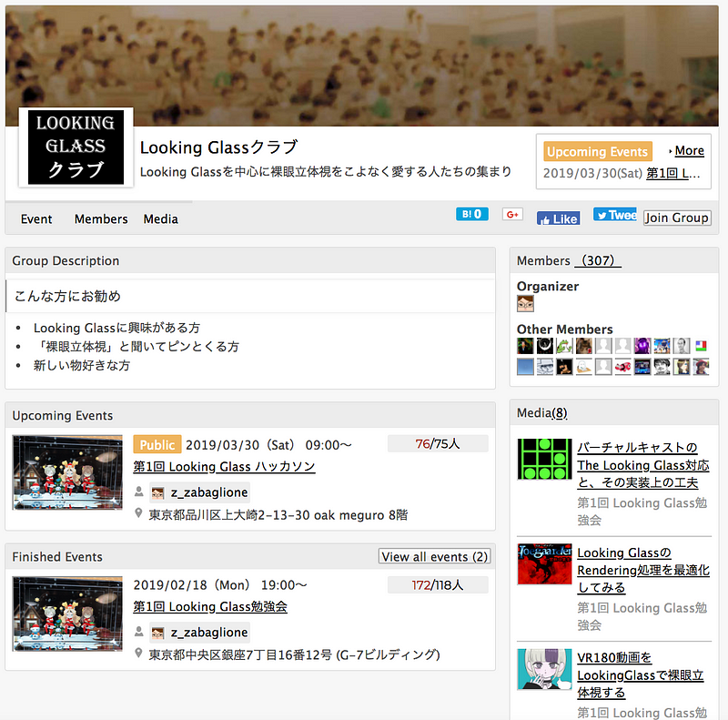Click the person icon in the 勉強会 event
Viewport: 728px width, 720px height.
138,632
